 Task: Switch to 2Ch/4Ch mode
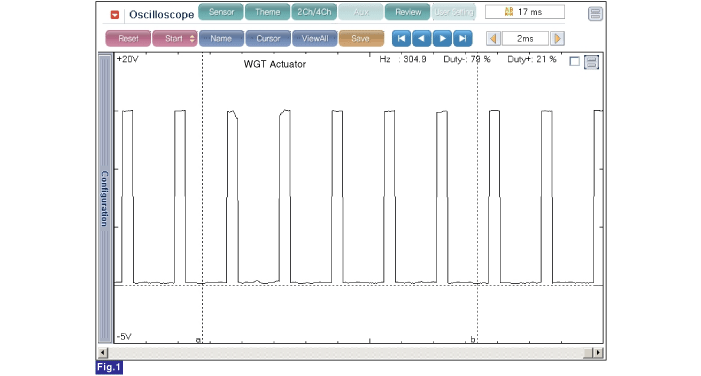pyautogui.click(x=314, y=12)
